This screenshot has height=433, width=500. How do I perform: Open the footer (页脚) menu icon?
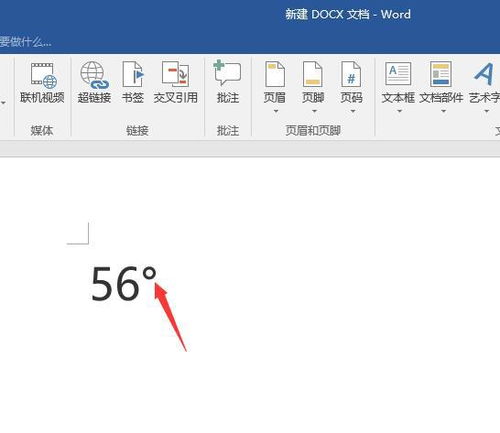(x=313, y=74)
